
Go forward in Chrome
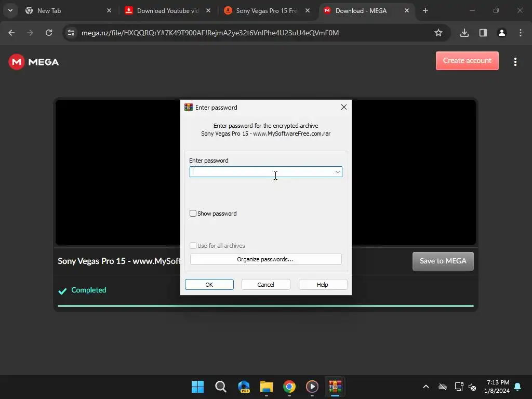point(30,33)
